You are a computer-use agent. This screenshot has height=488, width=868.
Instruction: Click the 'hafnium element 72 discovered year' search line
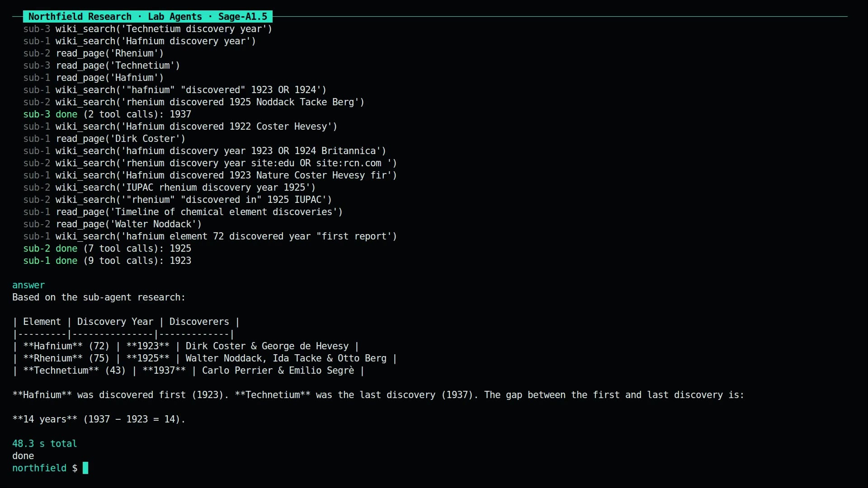[210, 236]
